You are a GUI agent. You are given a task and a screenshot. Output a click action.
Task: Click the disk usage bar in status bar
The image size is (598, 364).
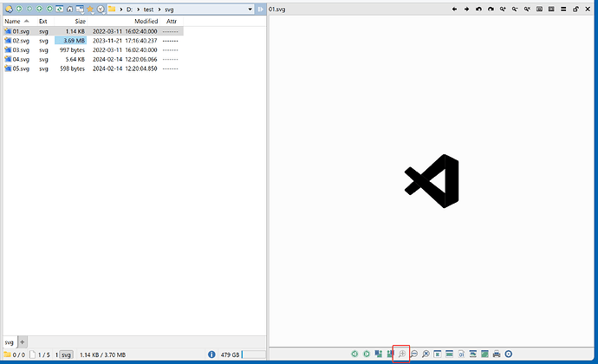click(x=254, y=354)
